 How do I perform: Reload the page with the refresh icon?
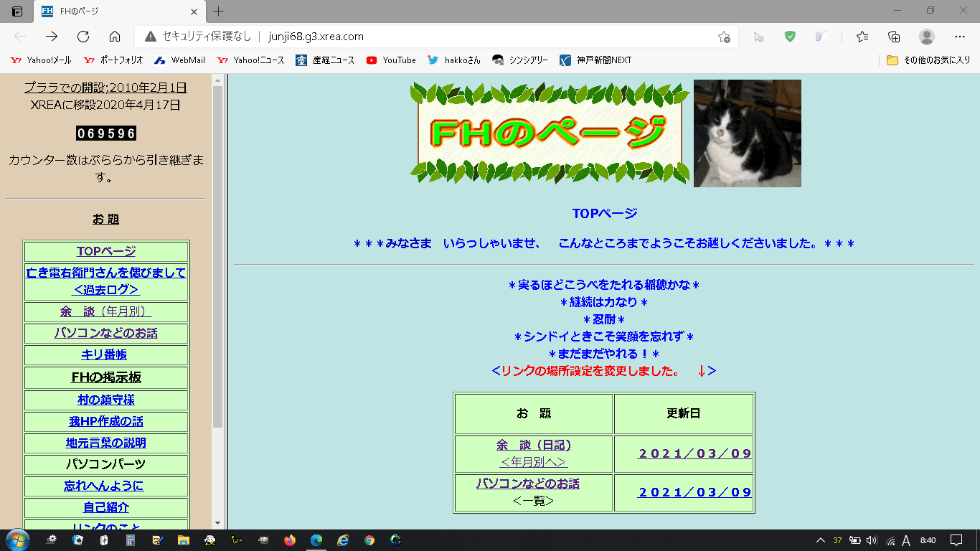(83, 37)
